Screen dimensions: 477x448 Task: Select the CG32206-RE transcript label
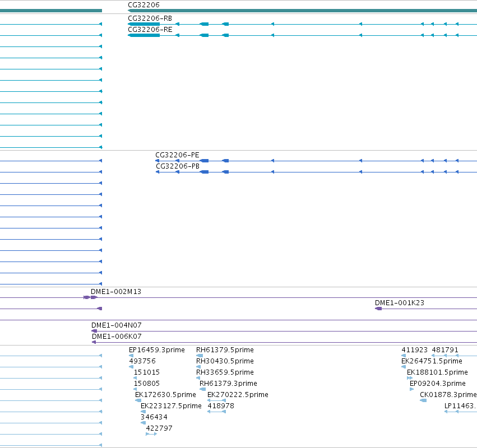pyautogui.click(x=150, y=30)
